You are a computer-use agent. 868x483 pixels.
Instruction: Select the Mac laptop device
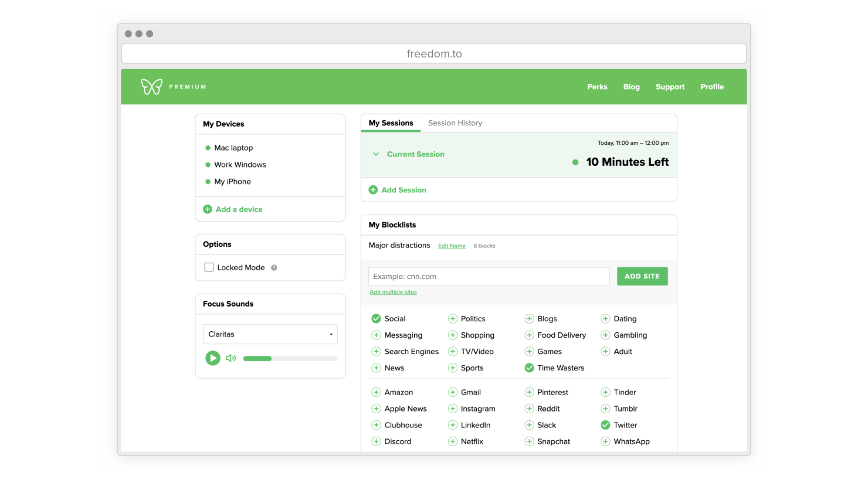tap(233, 148)
